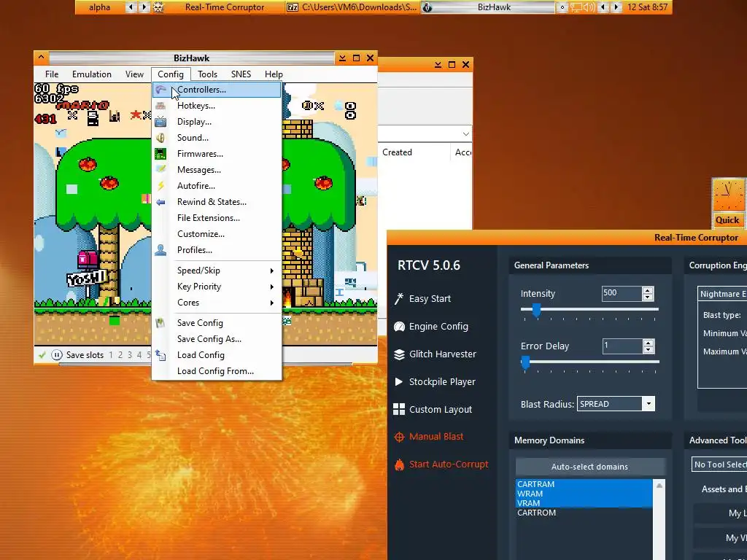Screen dimensions: 747x560
Task: Click the Save Config icon in menu
Action: [x=160, y=323]
